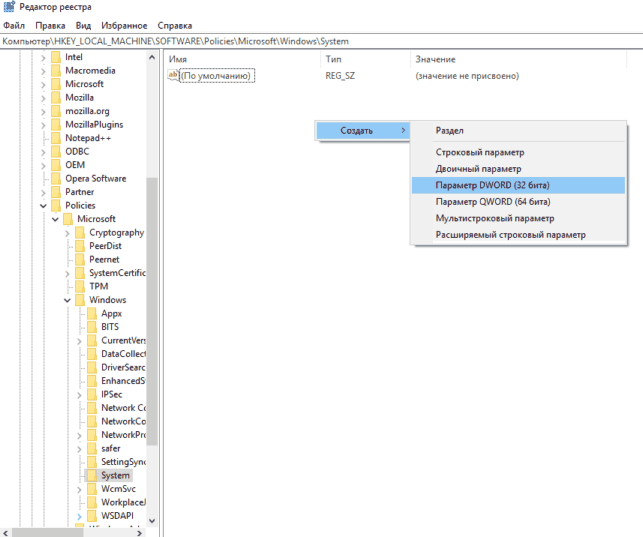This screenshot has height=537, width=643.
Task: Click the Intel folder icon
Action: (x=56, y=57)
